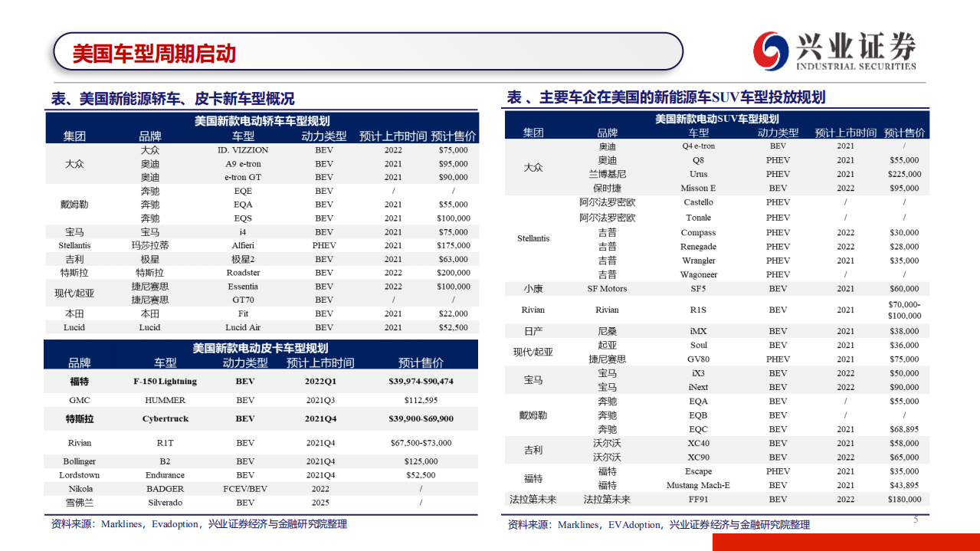Expand the Stellantis group row
The height and width of the screenshot is (551, 980).
coord(533,238)
